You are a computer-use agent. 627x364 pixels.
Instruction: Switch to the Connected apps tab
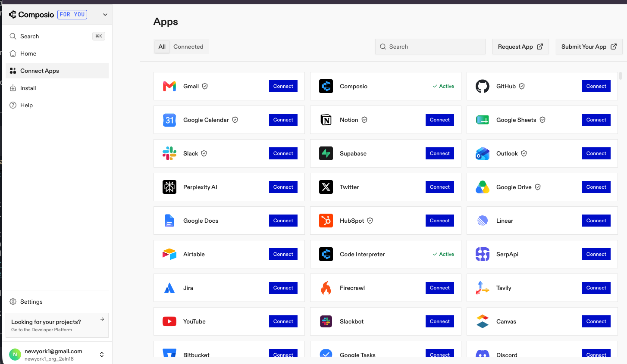tap(188, 47)
